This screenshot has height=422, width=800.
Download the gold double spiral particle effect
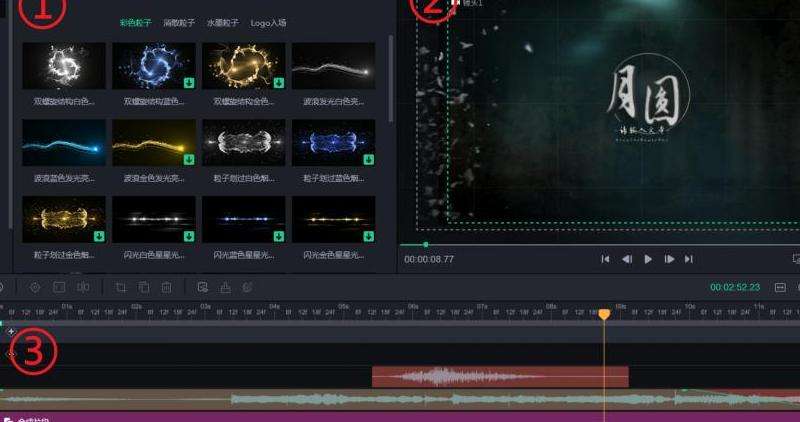(x=279, y=82)
